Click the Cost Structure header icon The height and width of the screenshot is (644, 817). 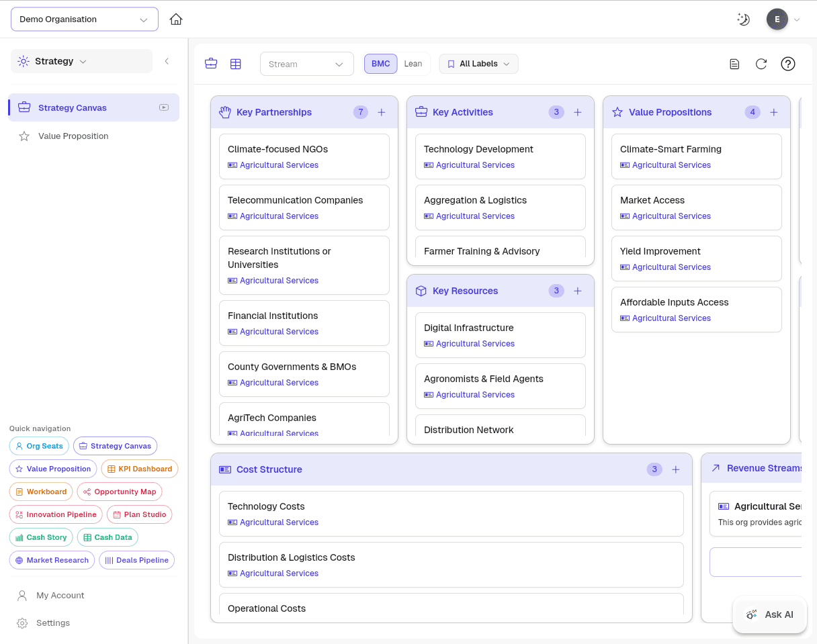225,469
